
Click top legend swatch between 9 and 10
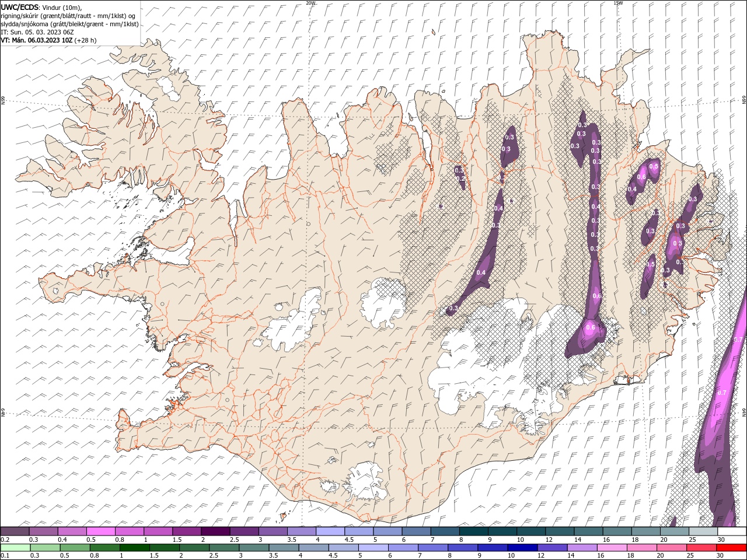[502, 531]
